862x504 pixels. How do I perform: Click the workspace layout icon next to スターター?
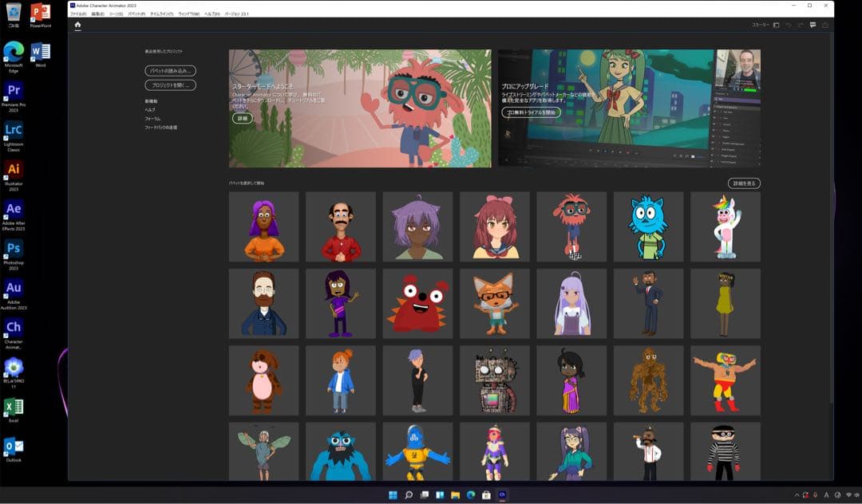tap(777, 25)
